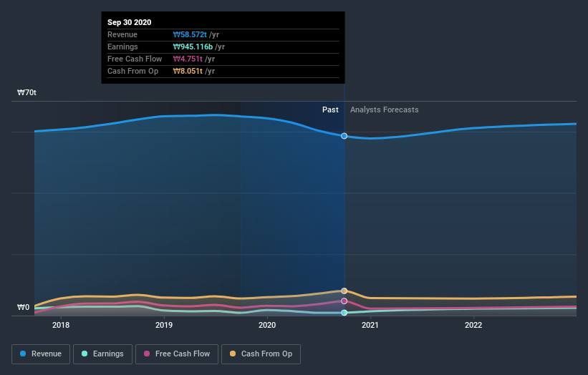
Task: Click the Revenue data point on the blue line
Action: coord(344,136)
